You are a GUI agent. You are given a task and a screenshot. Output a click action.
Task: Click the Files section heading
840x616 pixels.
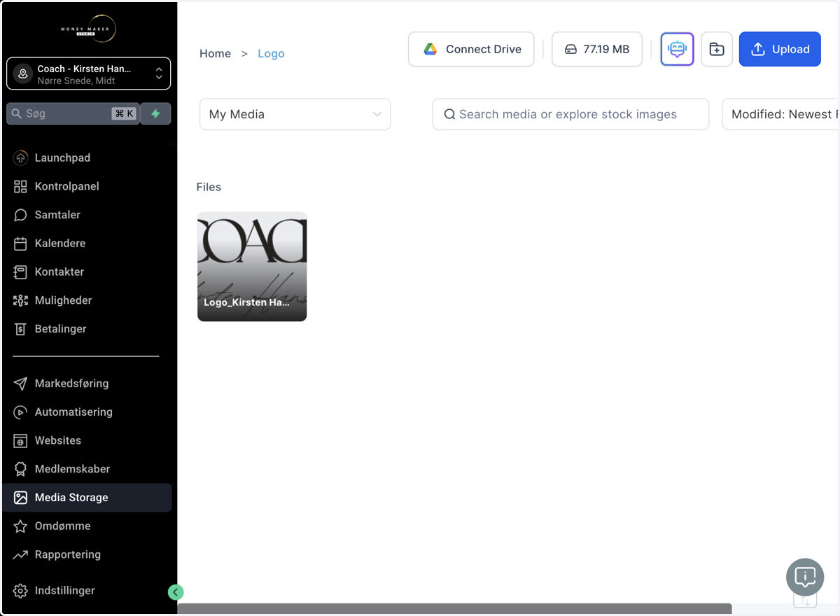coord(209,187)
